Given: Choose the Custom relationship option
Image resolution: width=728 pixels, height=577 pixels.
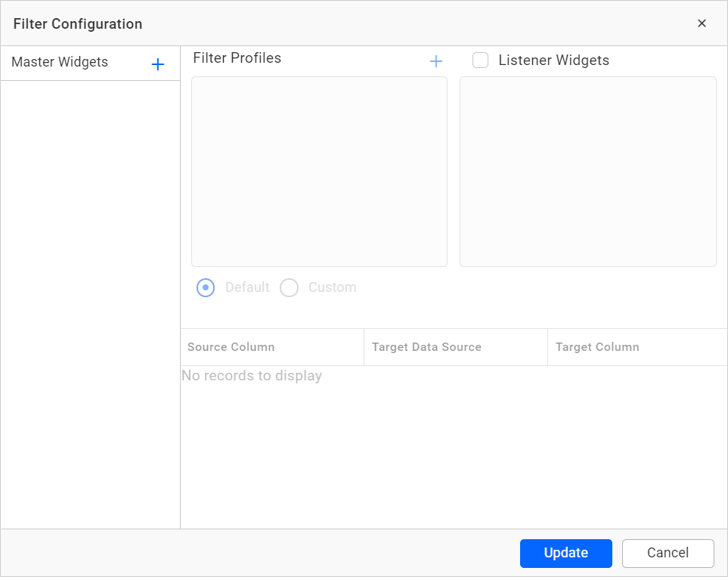Looking at the screenshot, I should 289,287.
